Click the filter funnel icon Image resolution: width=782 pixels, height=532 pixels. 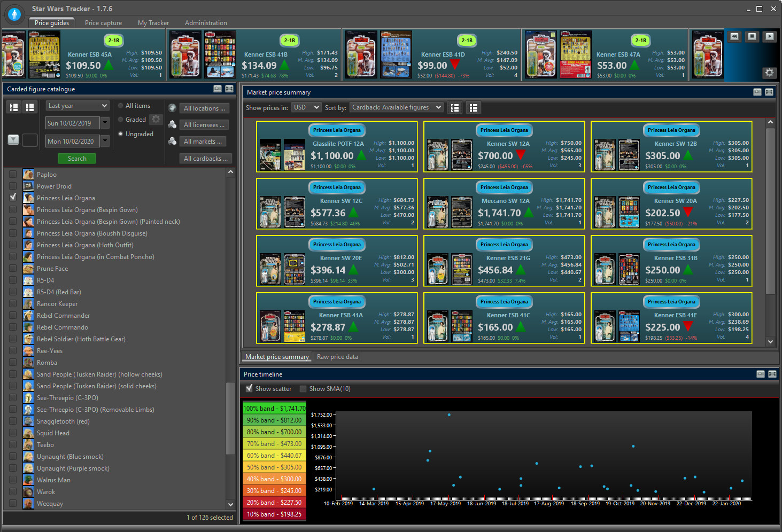(x=13, y=140)
